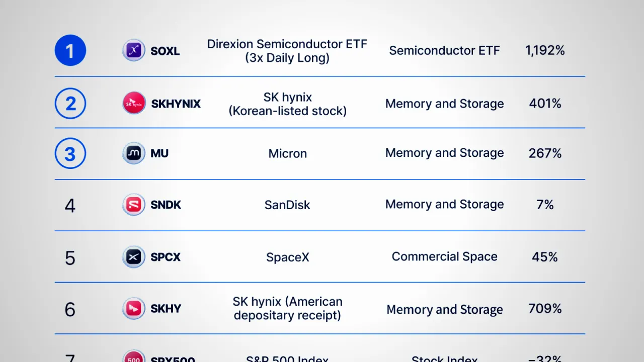This screenshot has width=644, height=362.
Task: Select the Micron MU logo icon
Action: [134, 153]
